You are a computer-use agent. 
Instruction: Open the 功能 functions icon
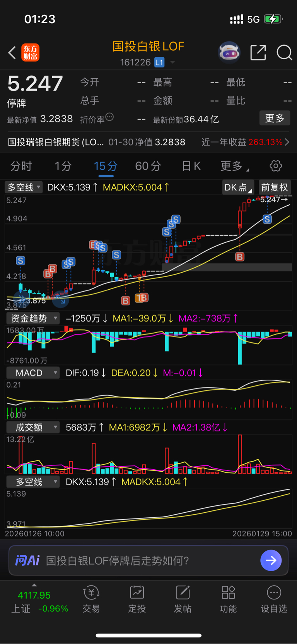228,593
